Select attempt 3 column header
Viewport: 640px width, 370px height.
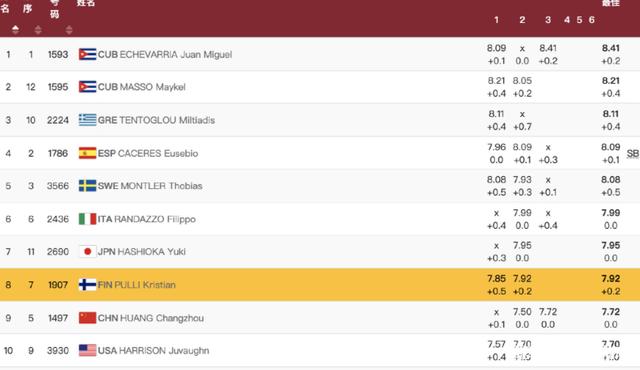coord(548,20)
